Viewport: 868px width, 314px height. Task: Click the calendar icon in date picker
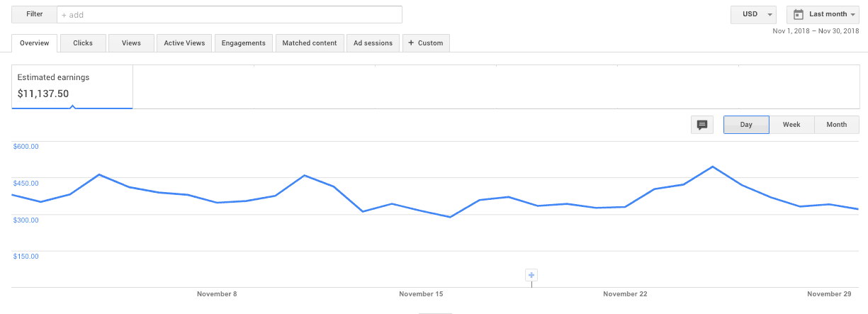[799, 14]
